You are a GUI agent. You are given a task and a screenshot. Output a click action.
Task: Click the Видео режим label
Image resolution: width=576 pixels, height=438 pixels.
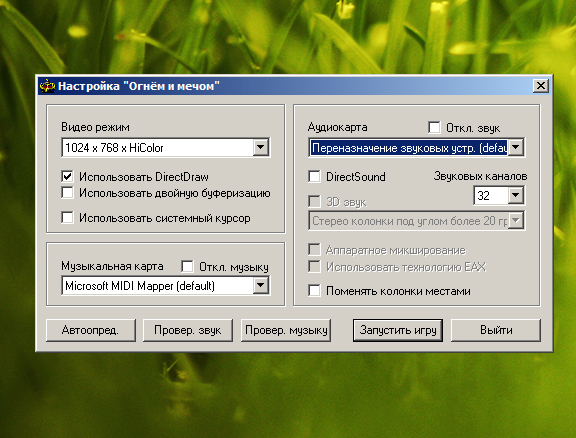click(95, 127)
